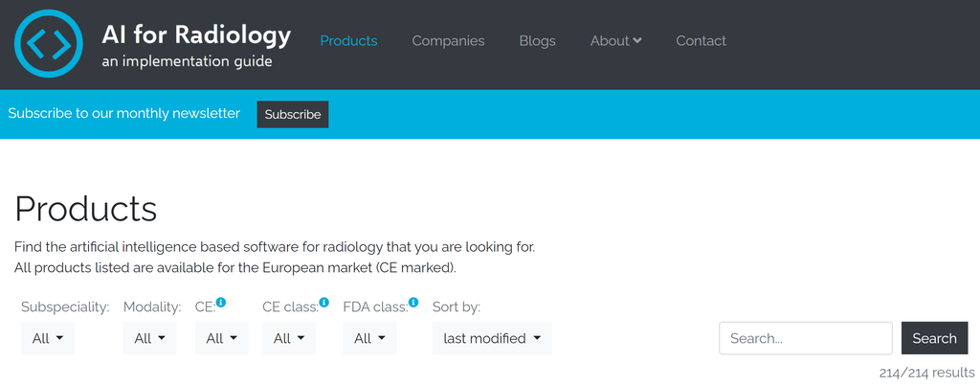Click the AI for Radiology circular logo
Screen dimensions: 980x386
(x=48, y=44)
